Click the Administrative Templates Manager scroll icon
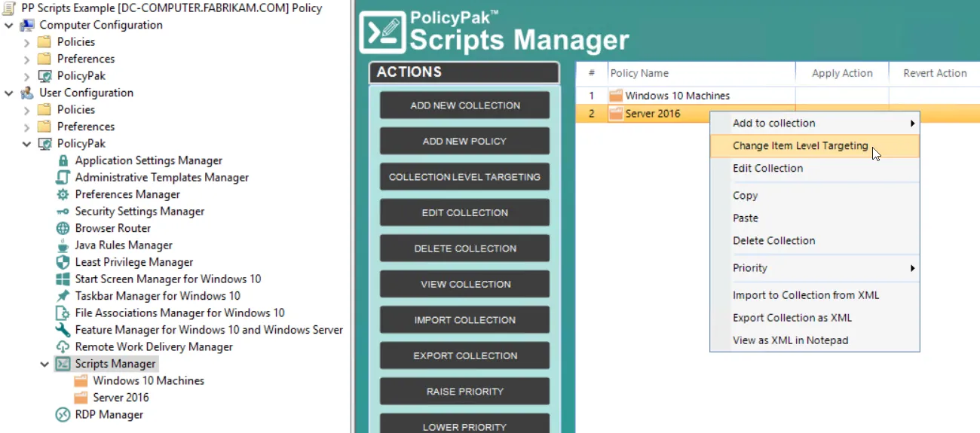Viewport: 980px width, 433px height. [x=63, y=178]
